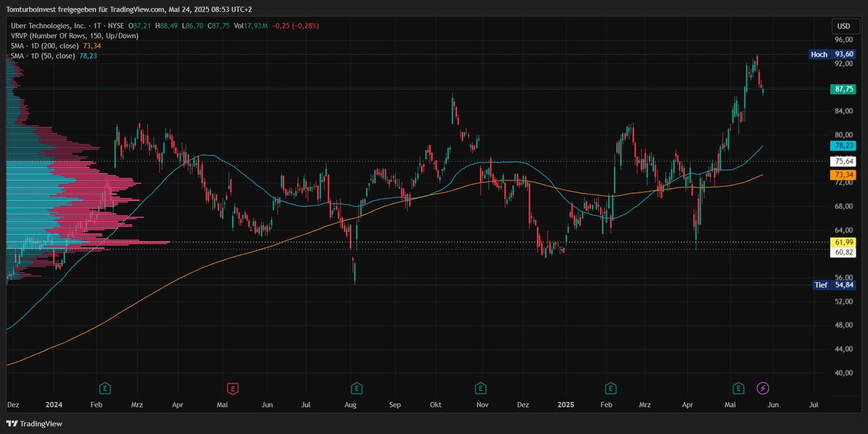Screen dimensions: 868x434
Task: Click the 2025 year label on time axis
Action: [566, 405]
